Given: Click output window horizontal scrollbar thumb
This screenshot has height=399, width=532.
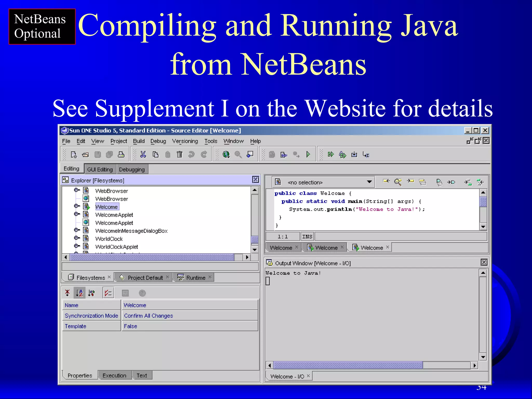Looking at the screenshot, I should pos(348,365).
